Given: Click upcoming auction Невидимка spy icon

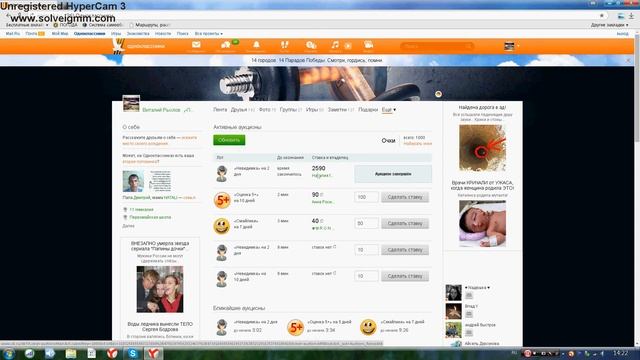Looking at the screenshot, I should [222, 327].
